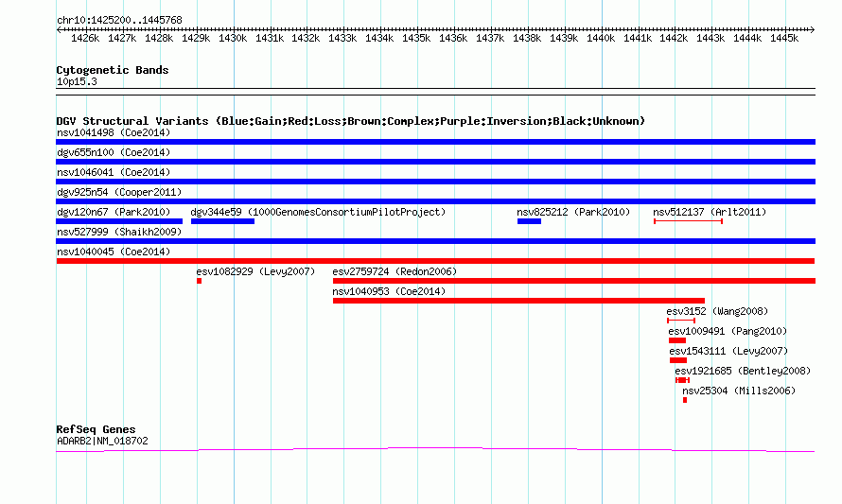
Task: Open variant nsv1040045 (Coe2014) label
Action: (x=114, y=252)
